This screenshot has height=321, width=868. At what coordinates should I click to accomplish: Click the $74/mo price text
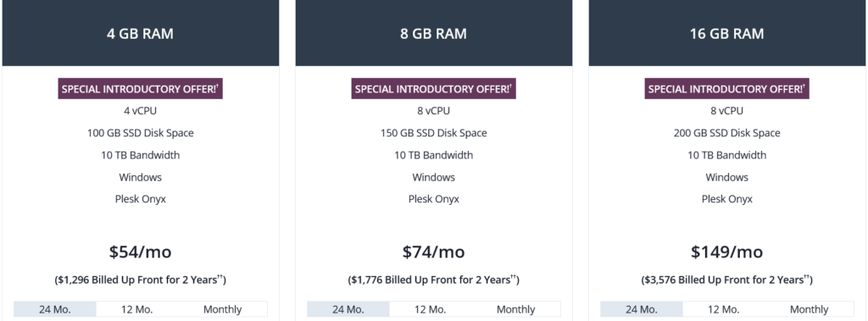click(434, 252)
